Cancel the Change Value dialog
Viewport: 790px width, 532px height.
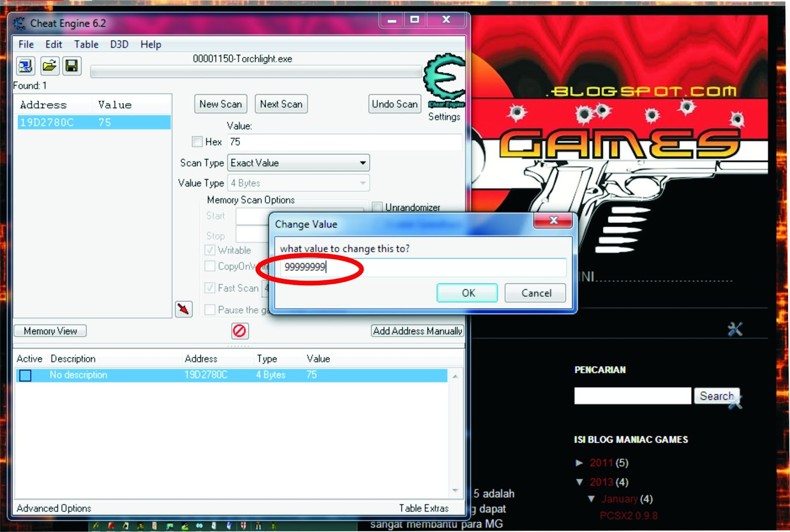pyautogui.click(x=536, y=293)
